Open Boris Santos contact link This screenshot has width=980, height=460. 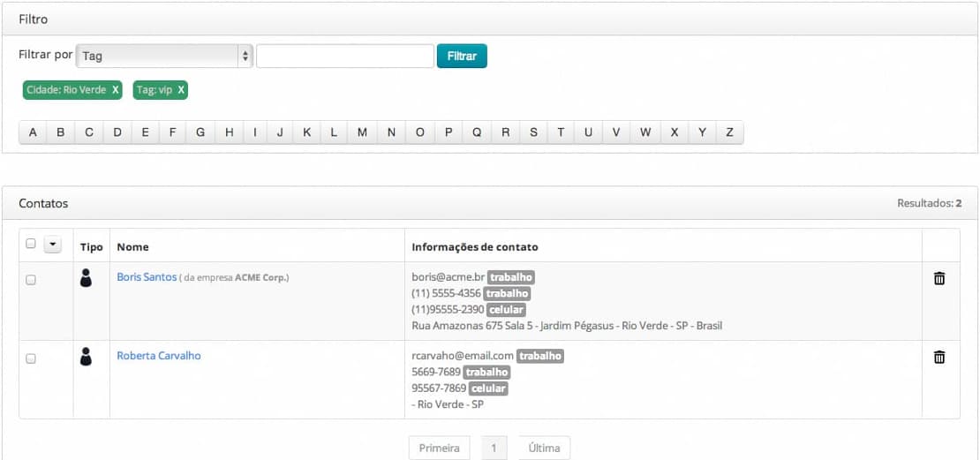(x=147, y=277)
